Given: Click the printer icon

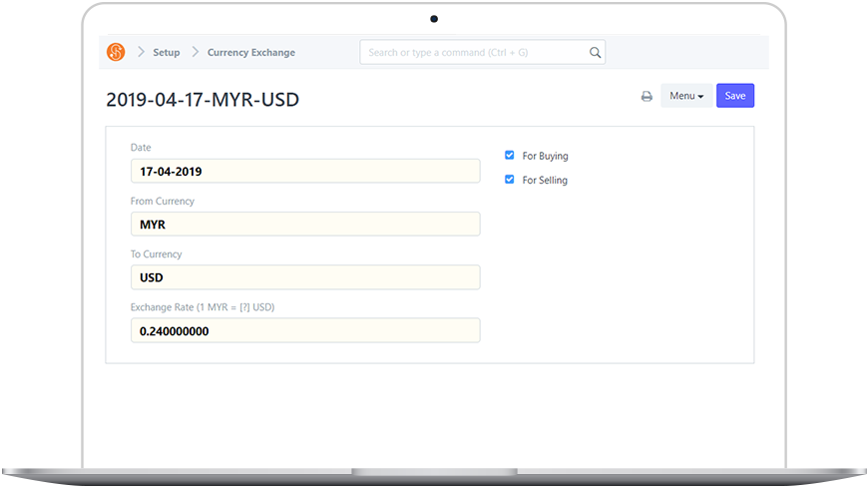Looking at the screenshot, I should [x=647, y=97].
